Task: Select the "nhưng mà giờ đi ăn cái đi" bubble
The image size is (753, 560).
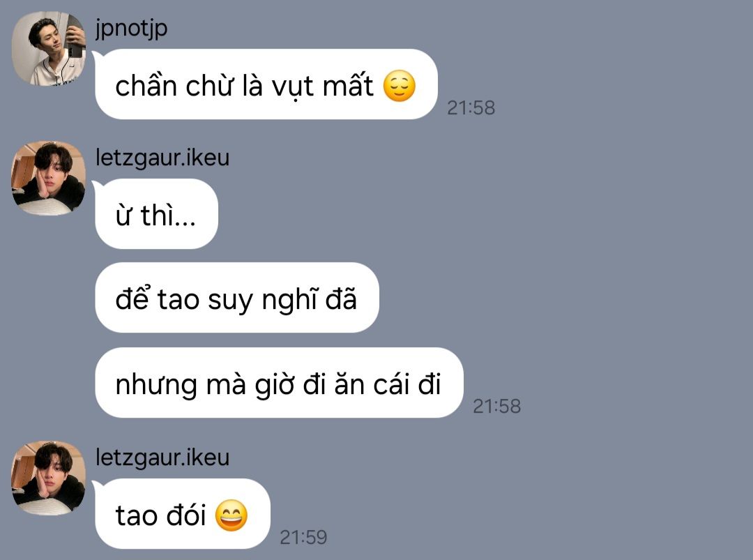Action: (x=279, y=383)
